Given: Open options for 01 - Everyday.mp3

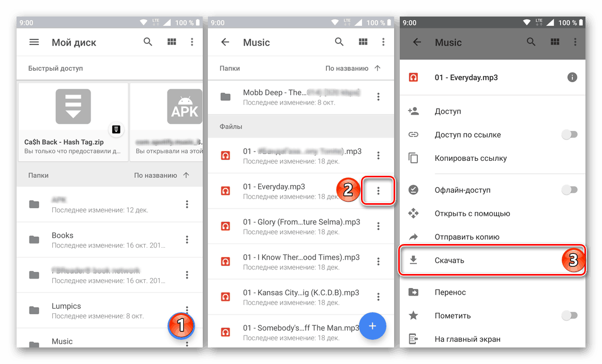Looking at the screenshot, I should point(378,191).
